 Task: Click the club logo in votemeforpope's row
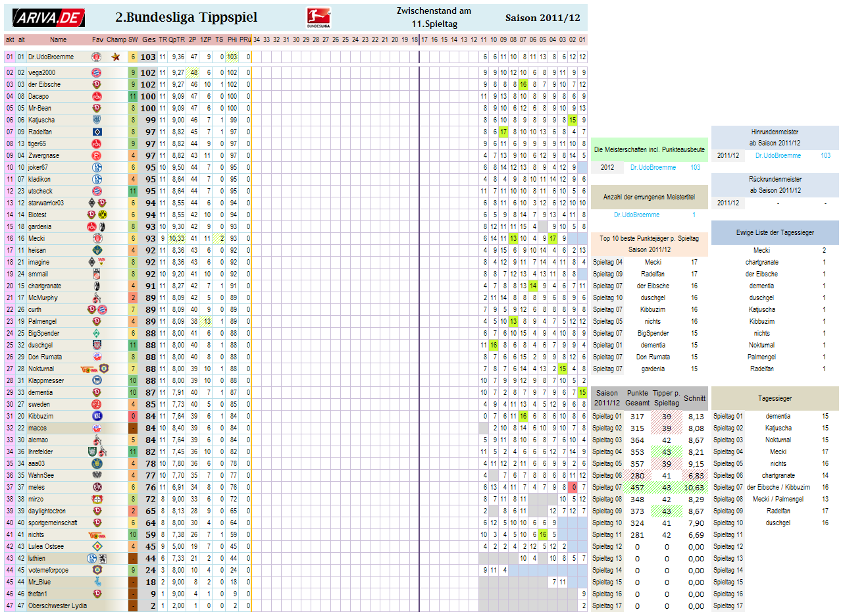pyautogui.click(x=97, y=570)
